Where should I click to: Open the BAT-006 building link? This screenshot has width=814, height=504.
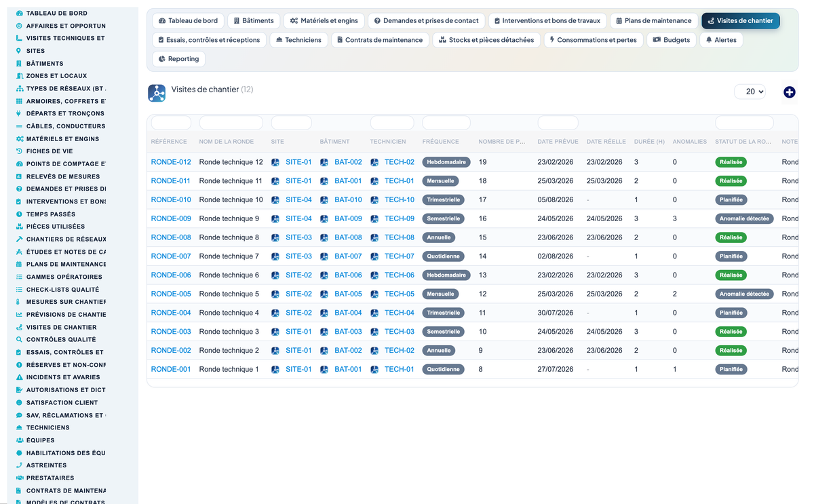click(x=348, y=275)
